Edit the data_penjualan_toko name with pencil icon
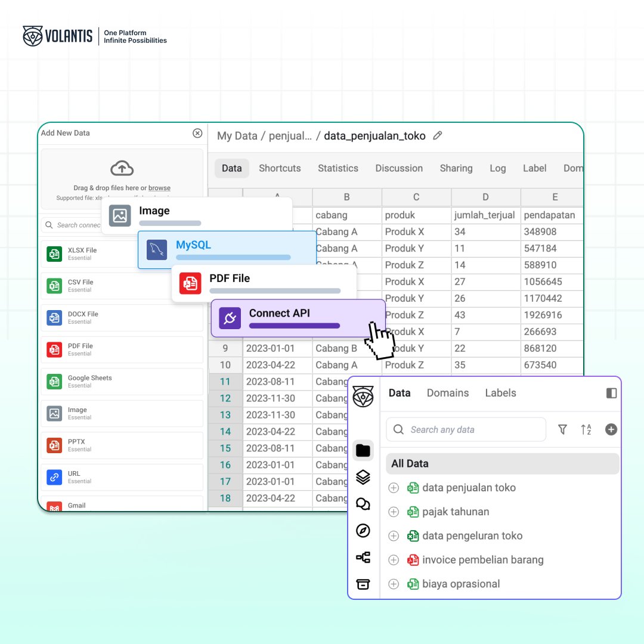This screenshot has height=644, width=644. [438, 135]
